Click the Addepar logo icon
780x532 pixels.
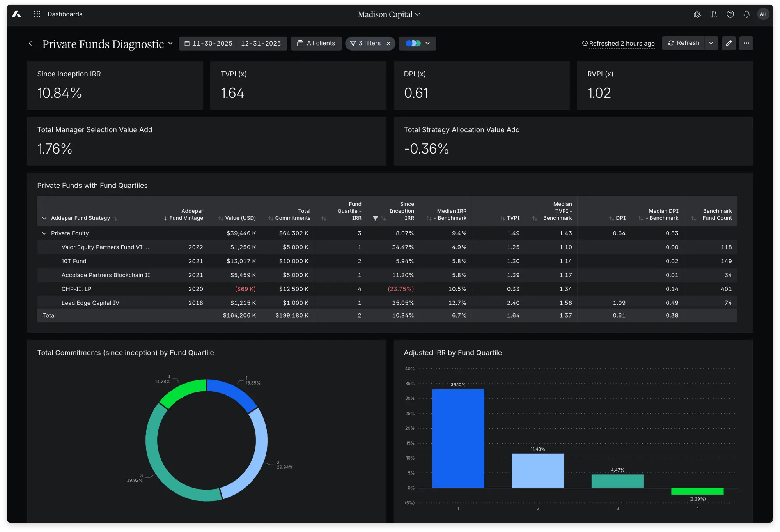coord(16,14)
